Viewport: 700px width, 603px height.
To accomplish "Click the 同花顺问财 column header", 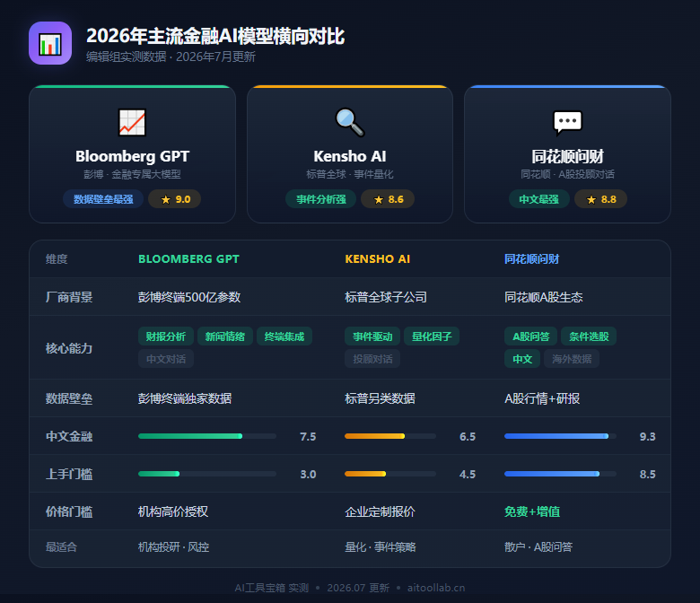I will [531, 258].
